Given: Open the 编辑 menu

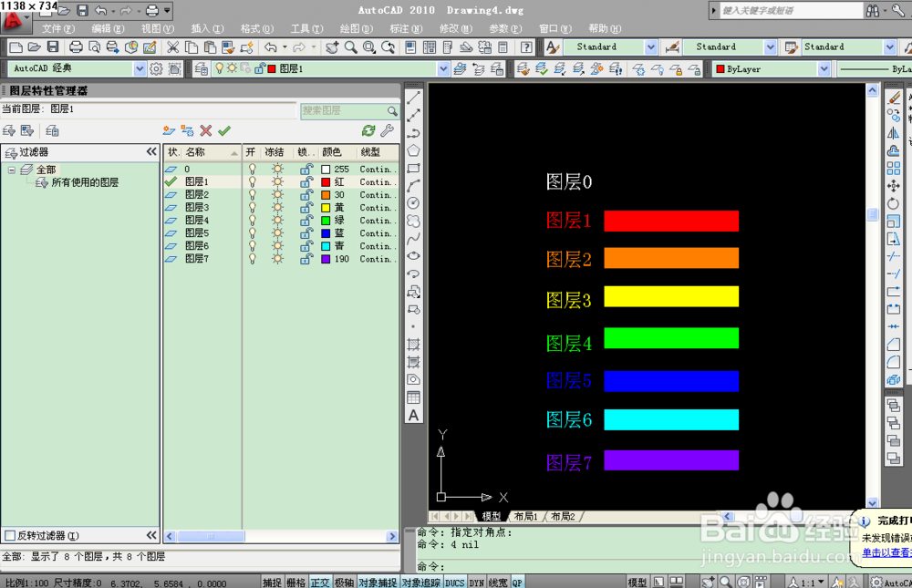Looking at the screenshot, I should (108, 28).
